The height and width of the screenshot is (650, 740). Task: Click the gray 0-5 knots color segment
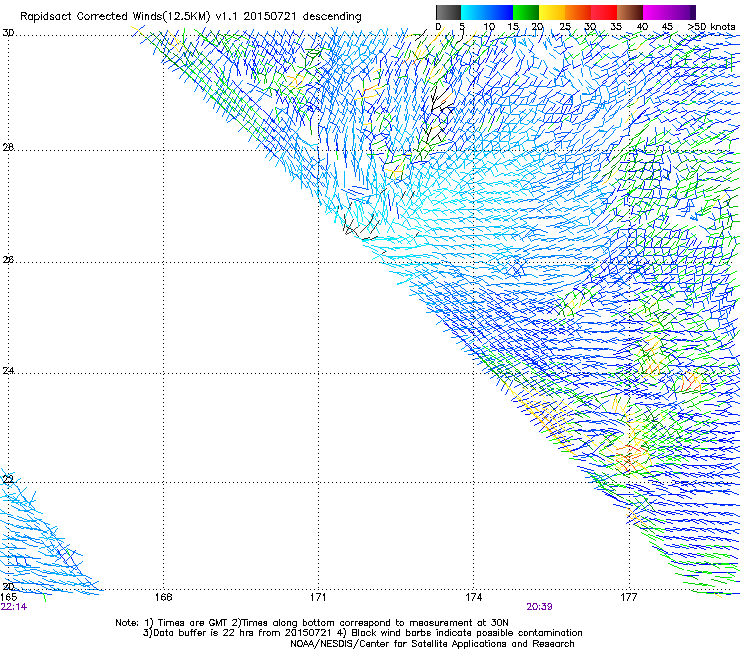click(449, 12)
